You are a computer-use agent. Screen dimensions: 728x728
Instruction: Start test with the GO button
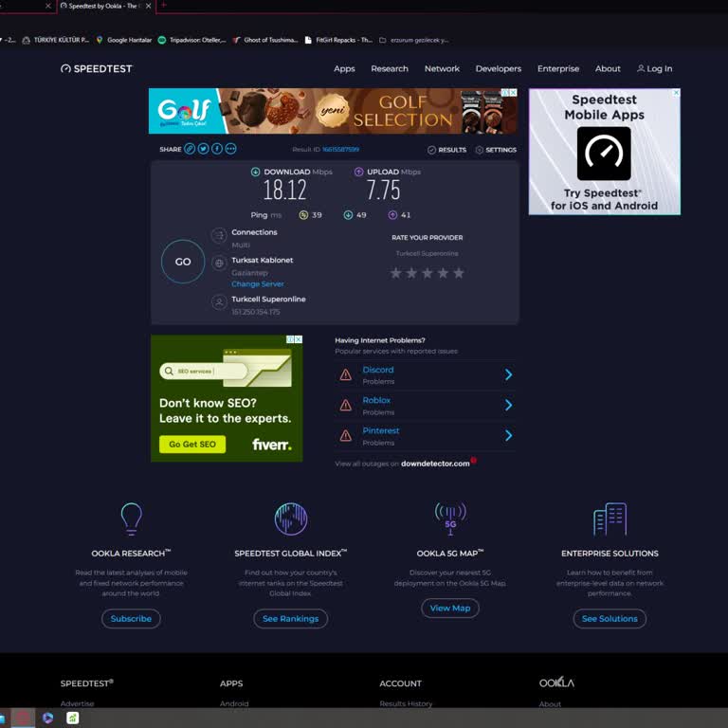pyautogui.click(x=183, y=262)
